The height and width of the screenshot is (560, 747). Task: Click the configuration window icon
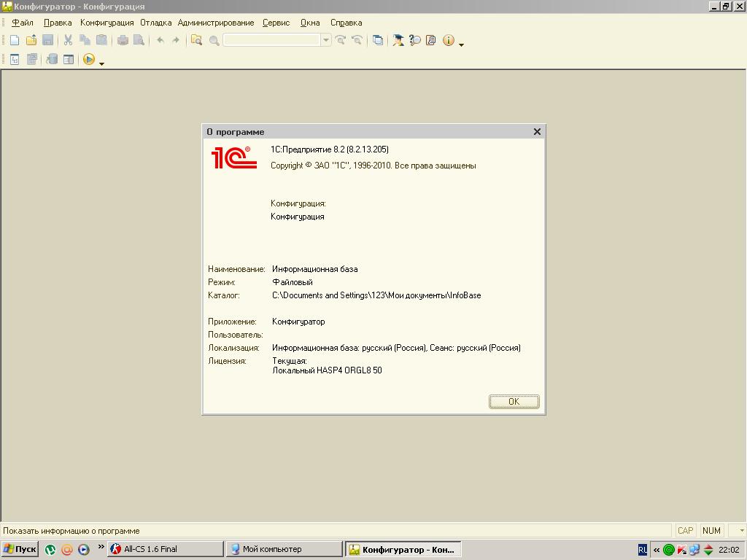[69, 60]
